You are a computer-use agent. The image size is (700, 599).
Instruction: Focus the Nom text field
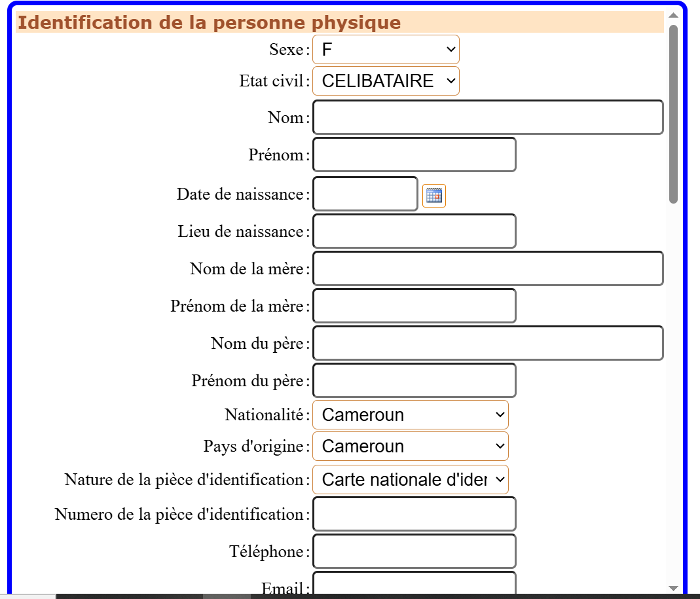point(488,117)
